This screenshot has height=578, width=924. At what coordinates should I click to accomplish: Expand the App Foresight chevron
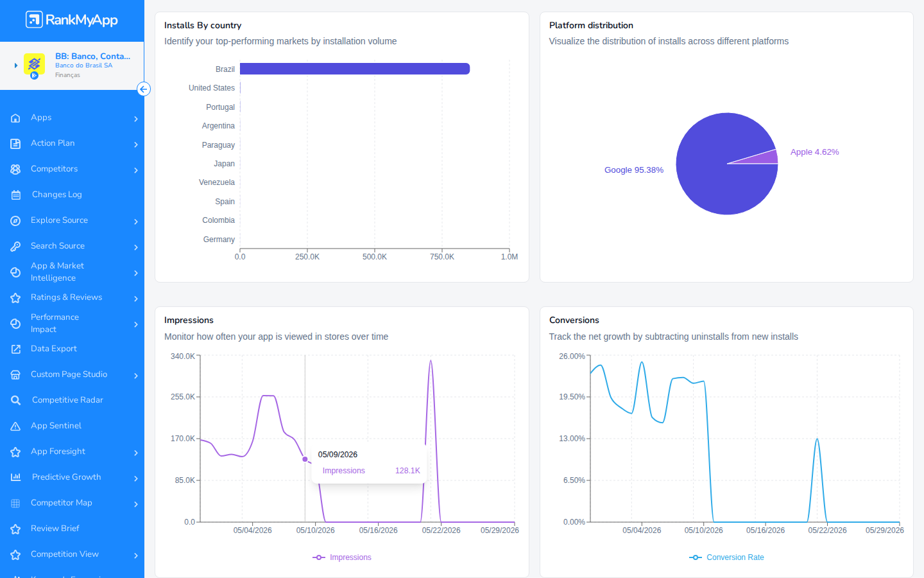point(136,453)
